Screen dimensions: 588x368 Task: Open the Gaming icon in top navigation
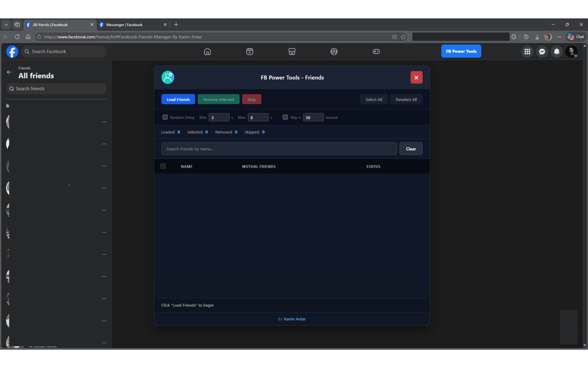(x=376, y=52)
